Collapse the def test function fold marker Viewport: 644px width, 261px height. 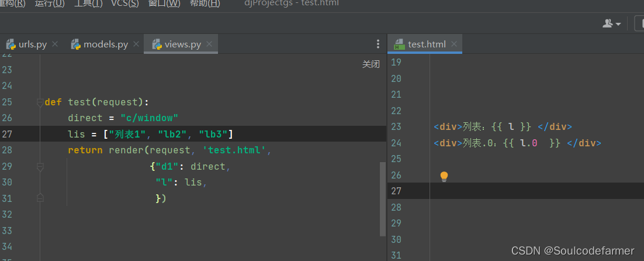pos(40,102)
